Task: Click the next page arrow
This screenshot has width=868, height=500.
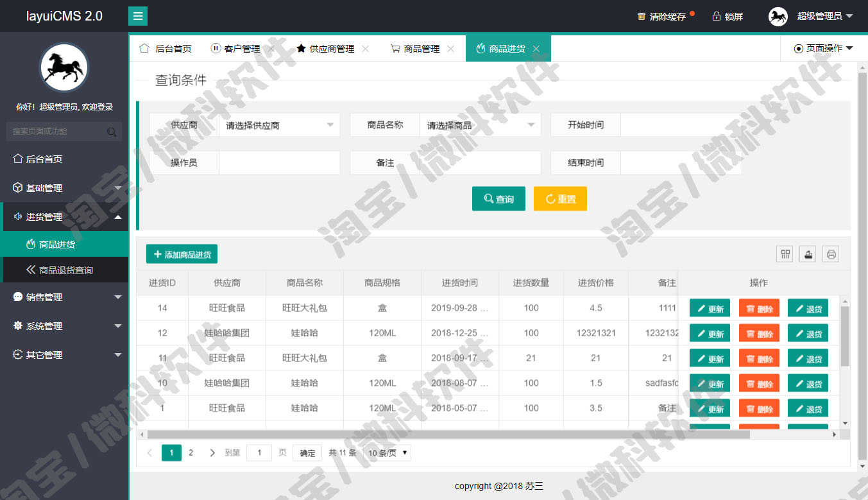Action: 212,453
